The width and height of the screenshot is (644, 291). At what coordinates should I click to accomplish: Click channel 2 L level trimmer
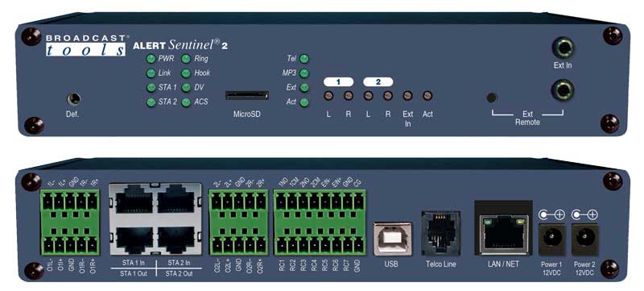(369, 96)
